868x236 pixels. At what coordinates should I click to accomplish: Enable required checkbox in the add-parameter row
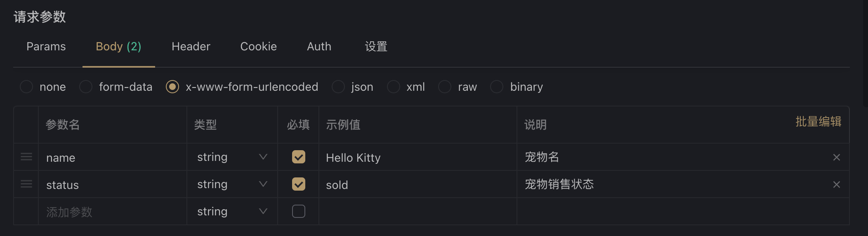(298, 211)
